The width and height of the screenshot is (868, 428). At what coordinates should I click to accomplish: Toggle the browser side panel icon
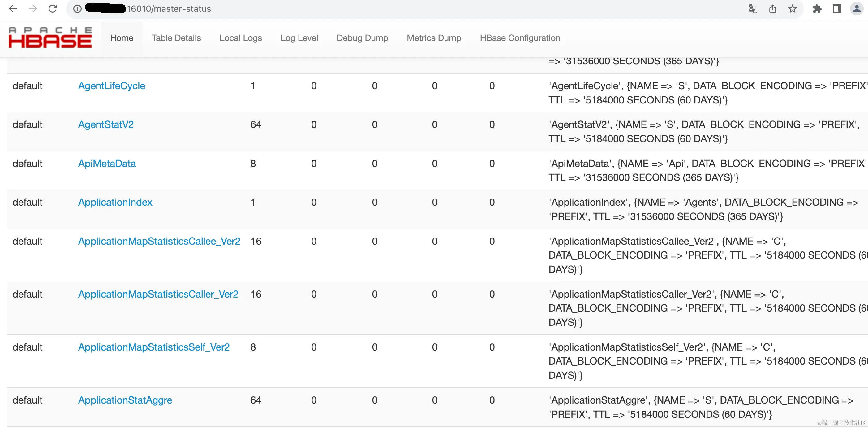(837, 9)
